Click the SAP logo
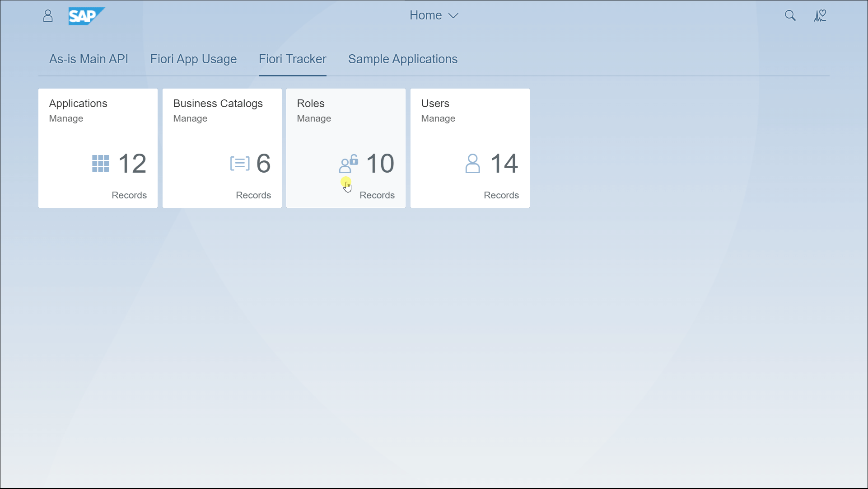Image resolution: width=868 pixels, height=489 pixels. click(x=86, y=16)
